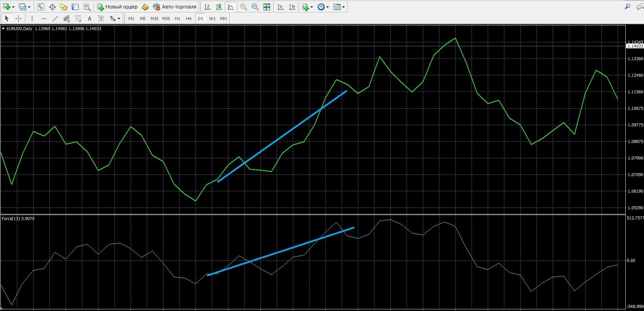Zoom out of the chart
The height and width of the screenshot is (311, 644).
pos(255,7)
